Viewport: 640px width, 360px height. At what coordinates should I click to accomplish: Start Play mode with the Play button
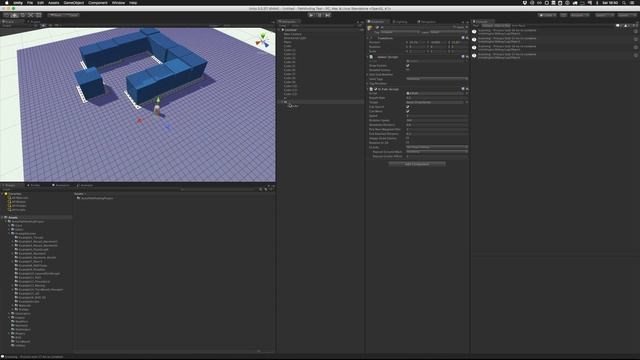311,15
